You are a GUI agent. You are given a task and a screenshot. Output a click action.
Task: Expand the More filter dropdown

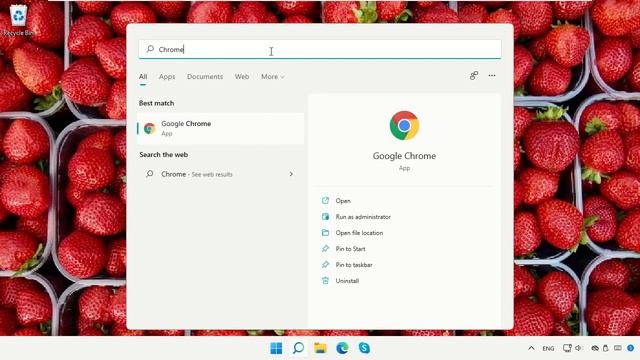coord(273,76)
